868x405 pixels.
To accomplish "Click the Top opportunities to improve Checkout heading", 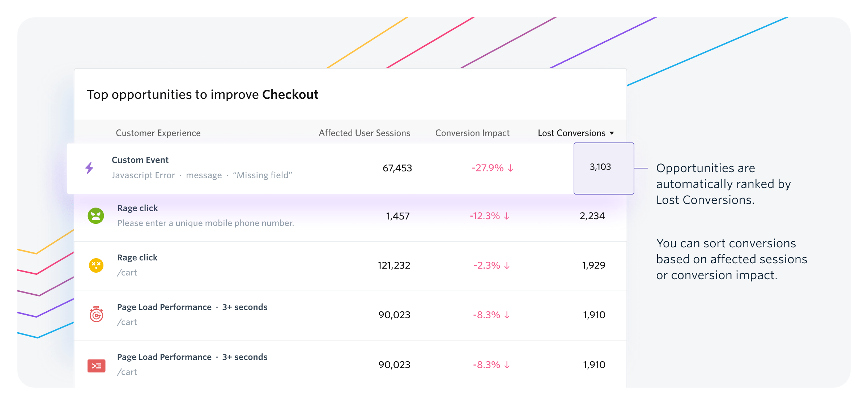I will point(203,94).
